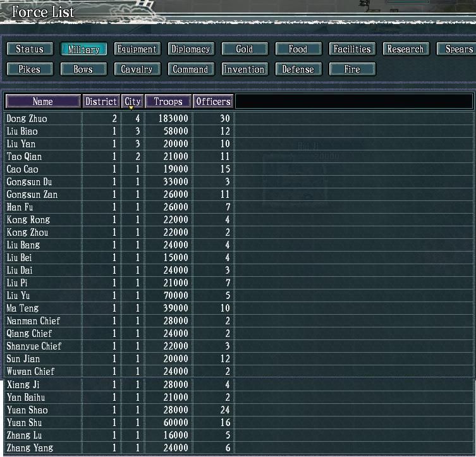Image resolution: width=476 pixels, height=457 pixels.
Task: Switch to the Status tab
Action: tap(29, 49)
